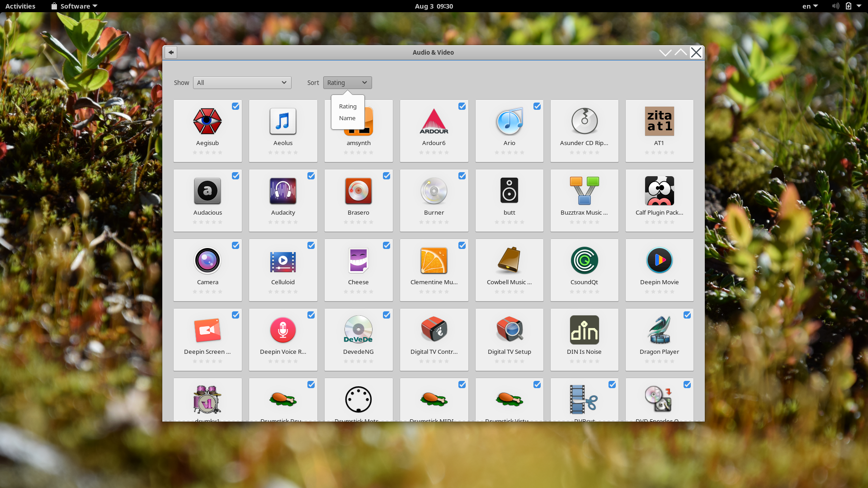Toggle the Brasero installed checkmark
868x488 pixels.
tap(387, 176)
